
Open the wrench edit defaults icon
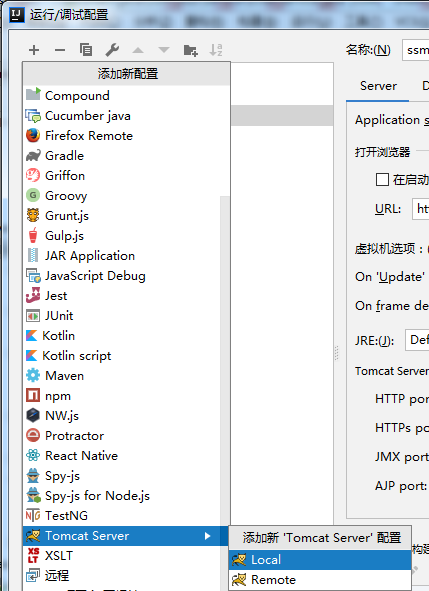coord(112,50)
